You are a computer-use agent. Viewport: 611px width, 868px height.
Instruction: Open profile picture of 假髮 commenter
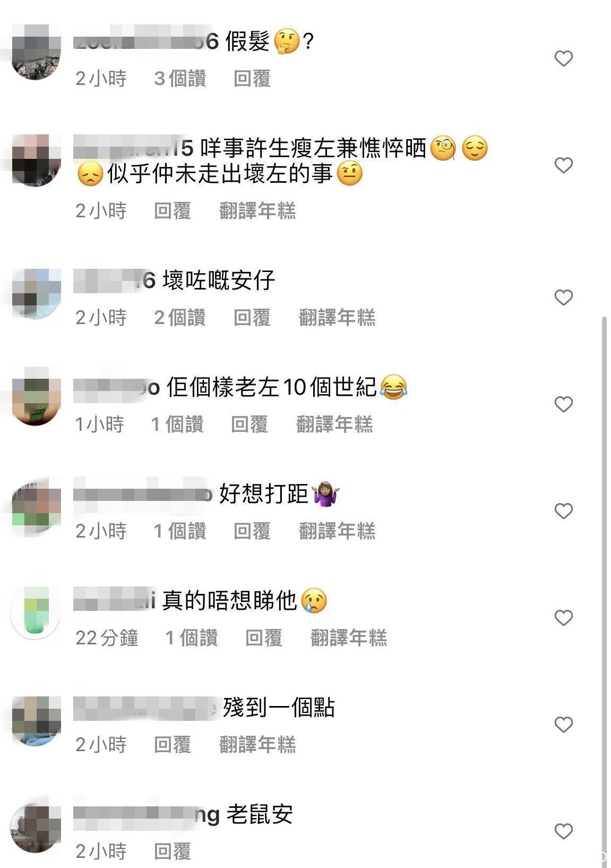pyautogui.click(x=36, y=52)
